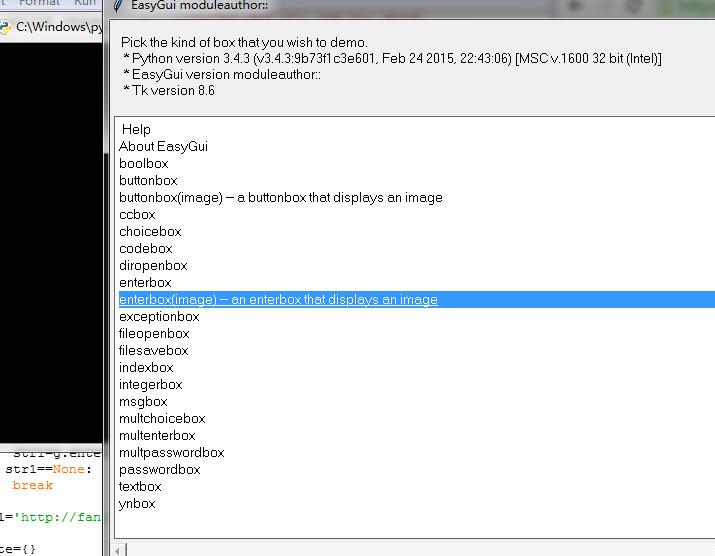Choose filesavebox entry

point(154,351)
